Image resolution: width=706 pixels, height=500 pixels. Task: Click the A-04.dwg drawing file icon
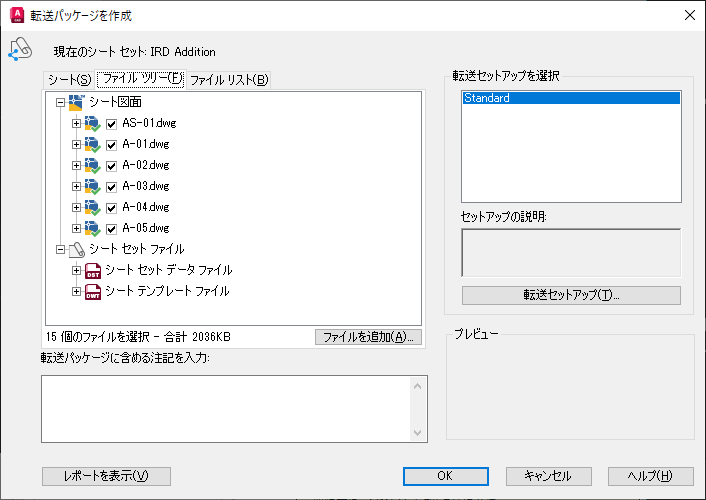(x=92, y=207)
